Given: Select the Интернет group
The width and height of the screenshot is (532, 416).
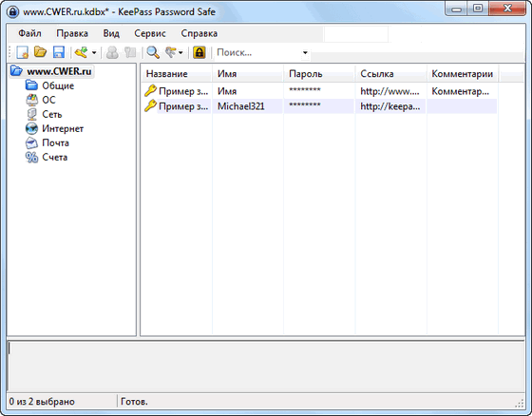Looking at the screenshot, I should 63,128.
